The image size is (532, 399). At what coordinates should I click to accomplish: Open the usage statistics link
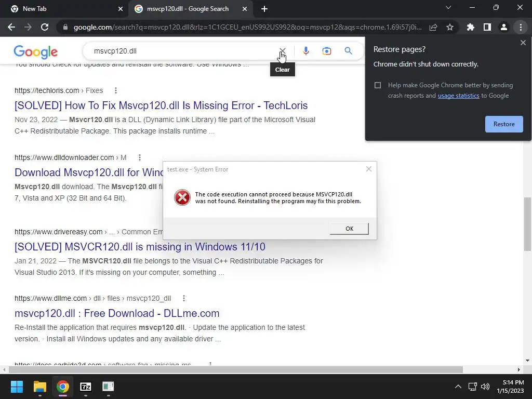point(458,96)
